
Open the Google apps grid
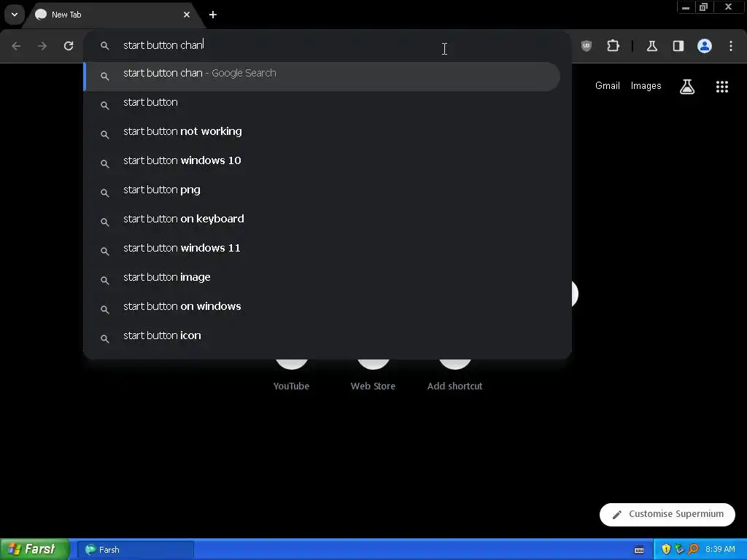click(x=722, y=86)
